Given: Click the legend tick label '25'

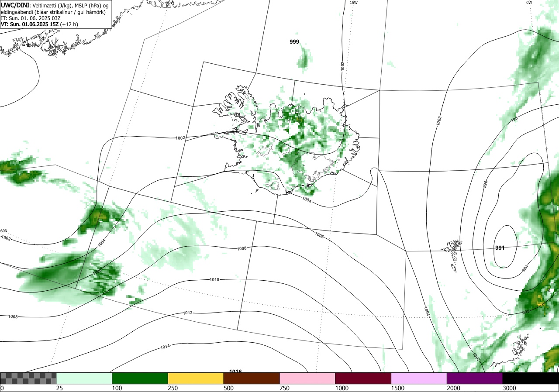Looking at the screenshot, I should [x=59, y=388].
